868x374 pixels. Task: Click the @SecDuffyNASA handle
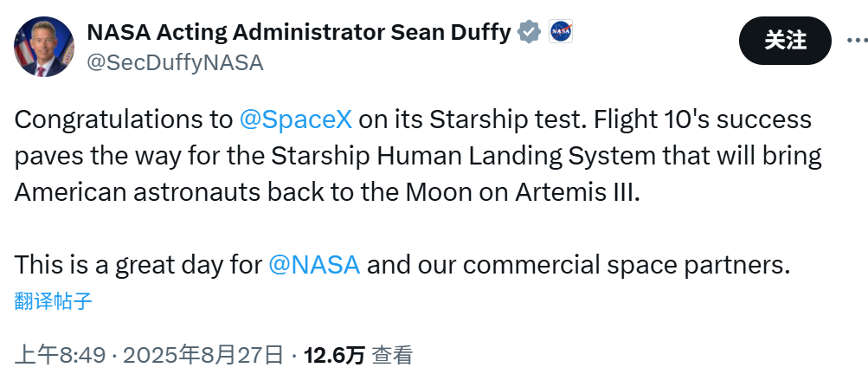(x=175, y=62)
